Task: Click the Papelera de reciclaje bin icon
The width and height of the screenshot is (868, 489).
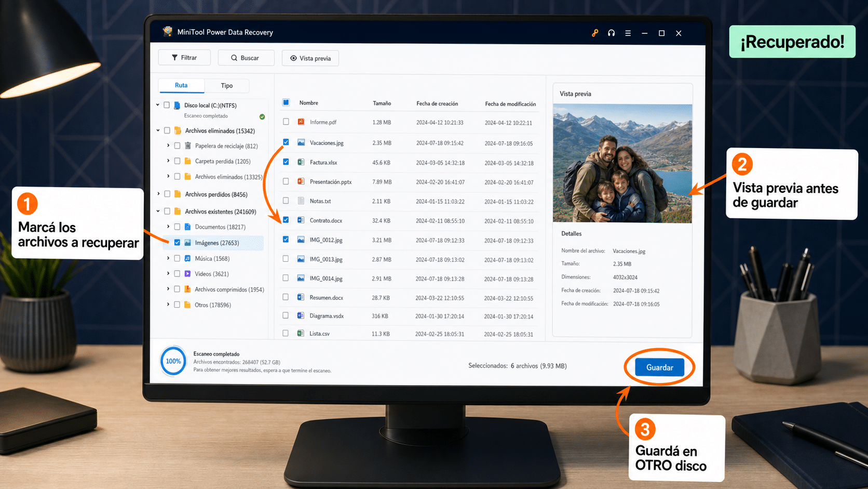Action: (188, 146)
